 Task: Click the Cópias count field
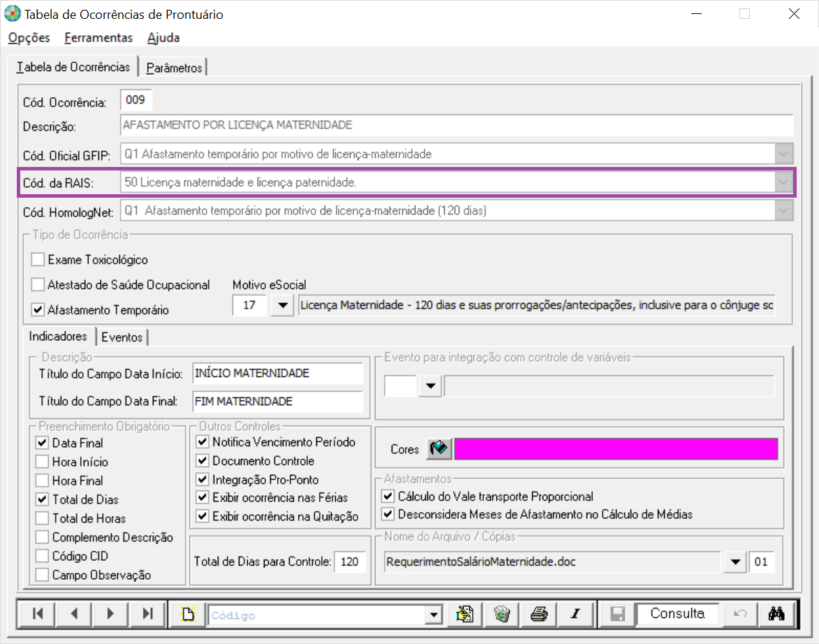(762, 562)
